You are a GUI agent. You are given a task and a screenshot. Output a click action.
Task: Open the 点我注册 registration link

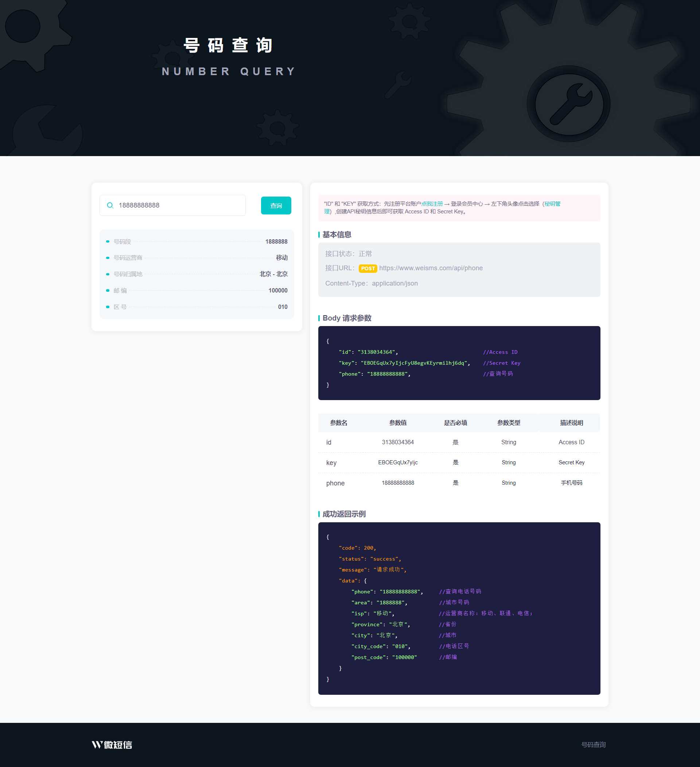(x=433, y=204)
